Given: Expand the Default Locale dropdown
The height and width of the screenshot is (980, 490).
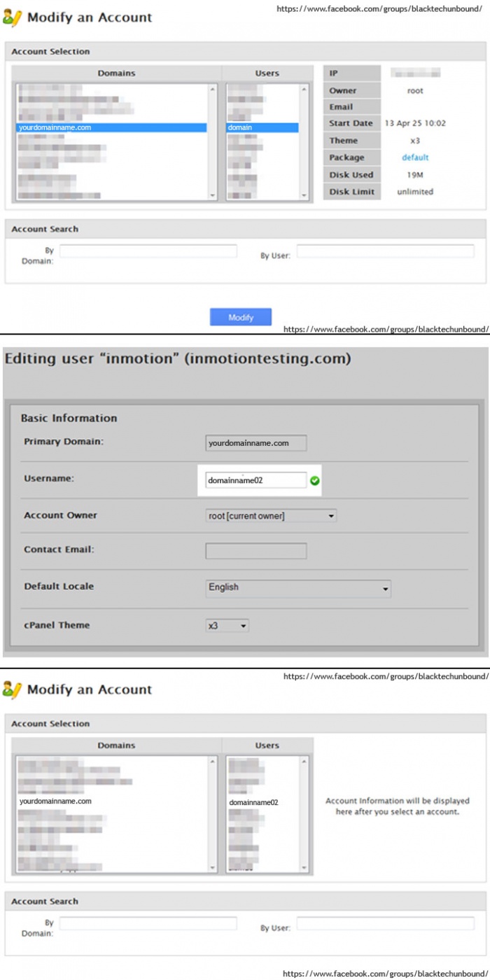Looking at the screenshot, I should pyautogui.click(x=297, y=588).
